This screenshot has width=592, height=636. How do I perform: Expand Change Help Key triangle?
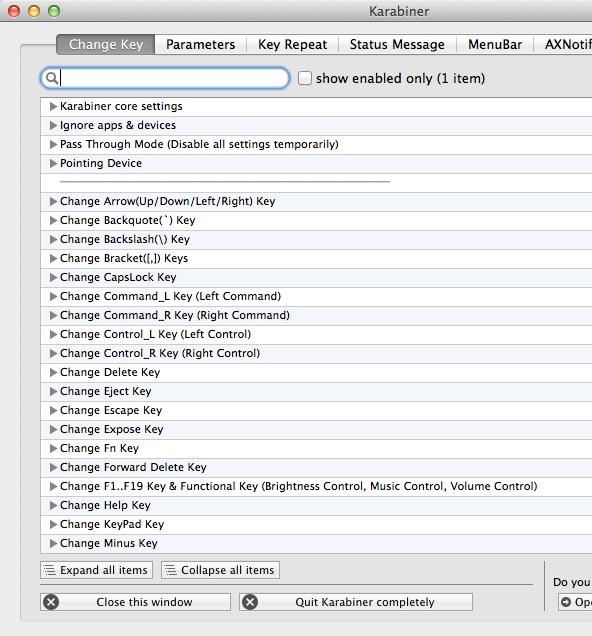coord(53,505)
